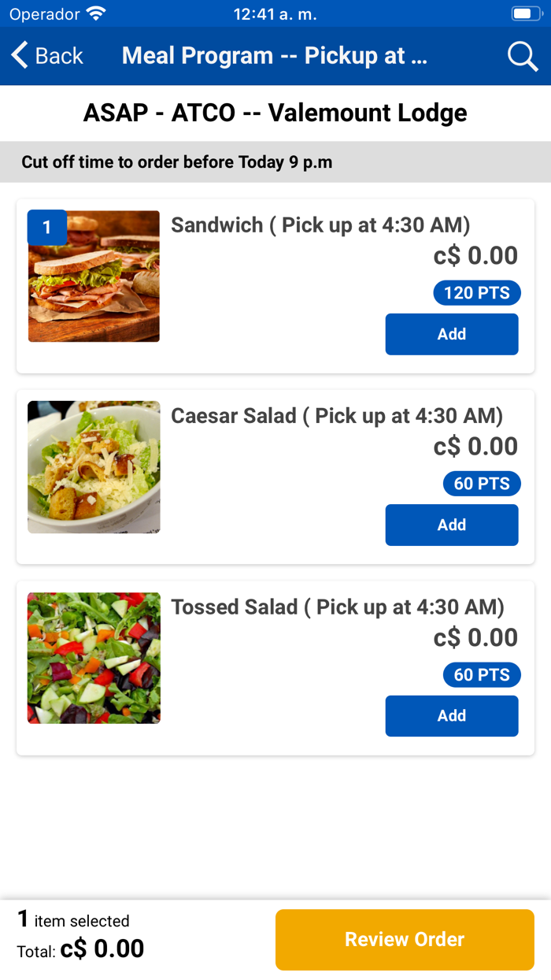Add the Tossed Salad to the order
This screenshot has height=980, width=551.
[451, 715]
